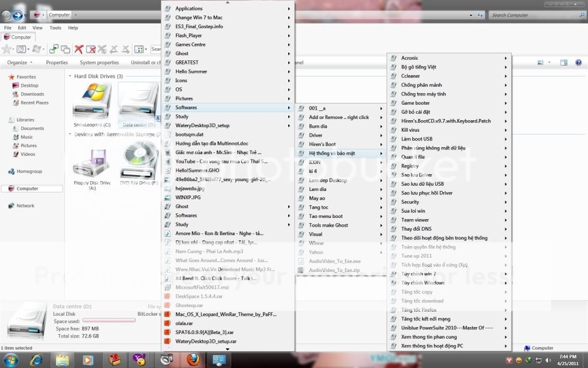Open the Kill virus menu entry

449,130
